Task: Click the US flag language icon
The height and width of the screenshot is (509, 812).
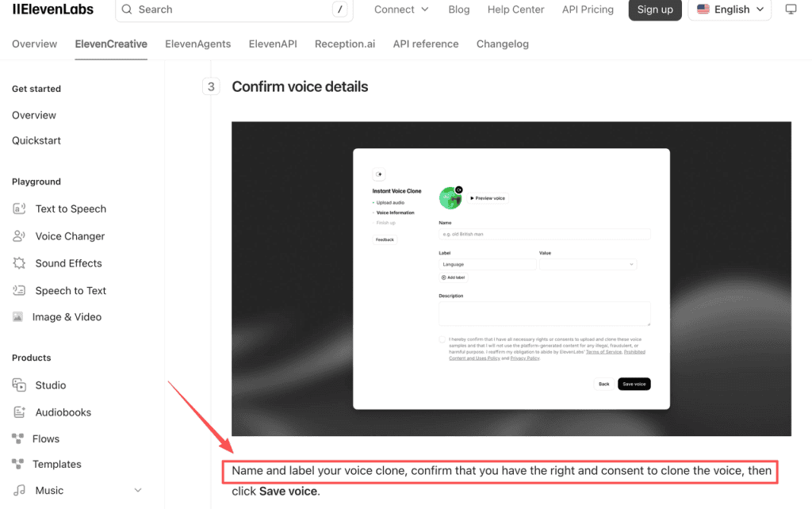Action: coord(703,10)
